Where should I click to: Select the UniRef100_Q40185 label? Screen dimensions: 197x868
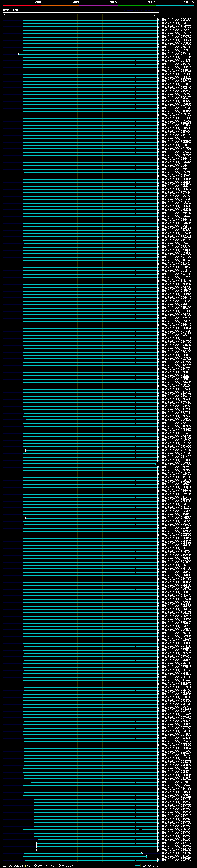177,64
